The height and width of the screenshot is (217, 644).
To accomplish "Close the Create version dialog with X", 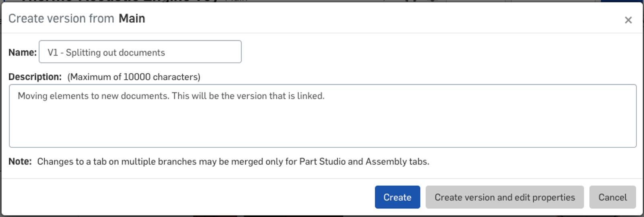I will click(628, 20).
